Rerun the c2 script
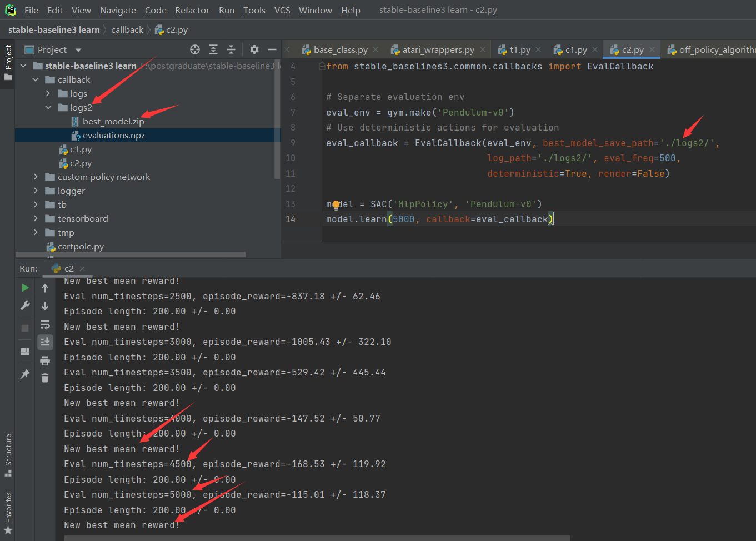The height and width of the screenshot is (541, 756). tap(25, 288)
